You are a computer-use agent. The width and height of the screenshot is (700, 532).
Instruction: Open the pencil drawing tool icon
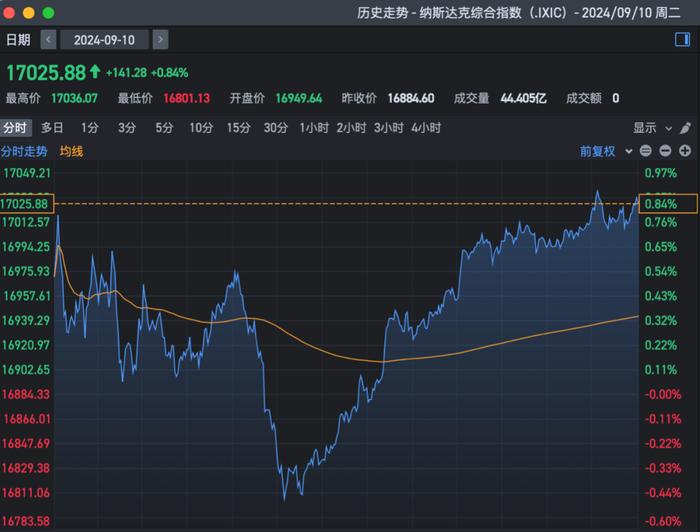pyautogui.click(x=685, y=128)
